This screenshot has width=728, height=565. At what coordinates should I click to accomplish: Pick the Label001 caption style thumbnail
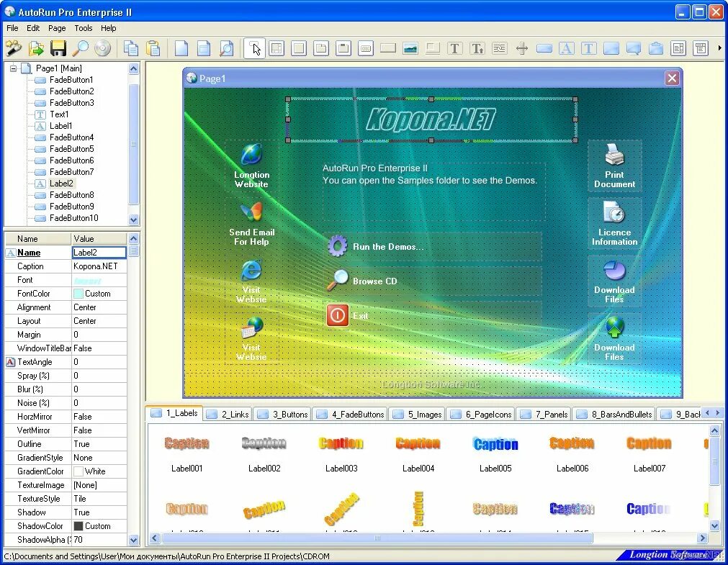point(187,444)
